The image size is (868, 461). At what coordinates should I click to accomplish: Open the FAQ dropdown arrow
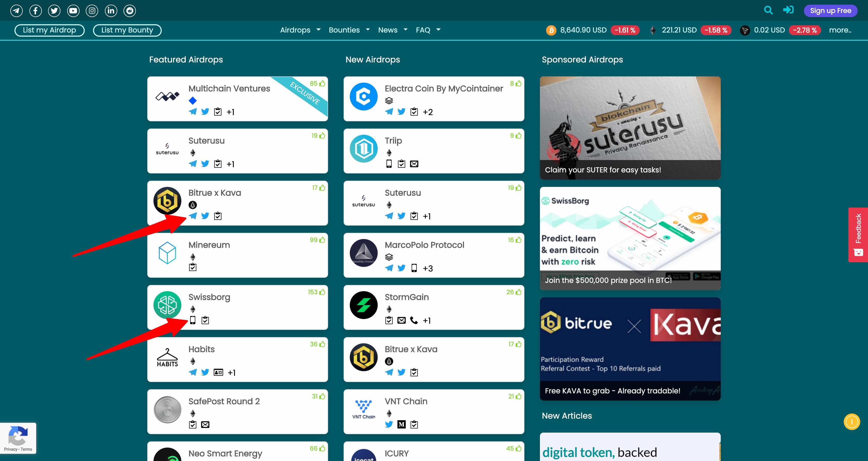click(x=438, y=30)
